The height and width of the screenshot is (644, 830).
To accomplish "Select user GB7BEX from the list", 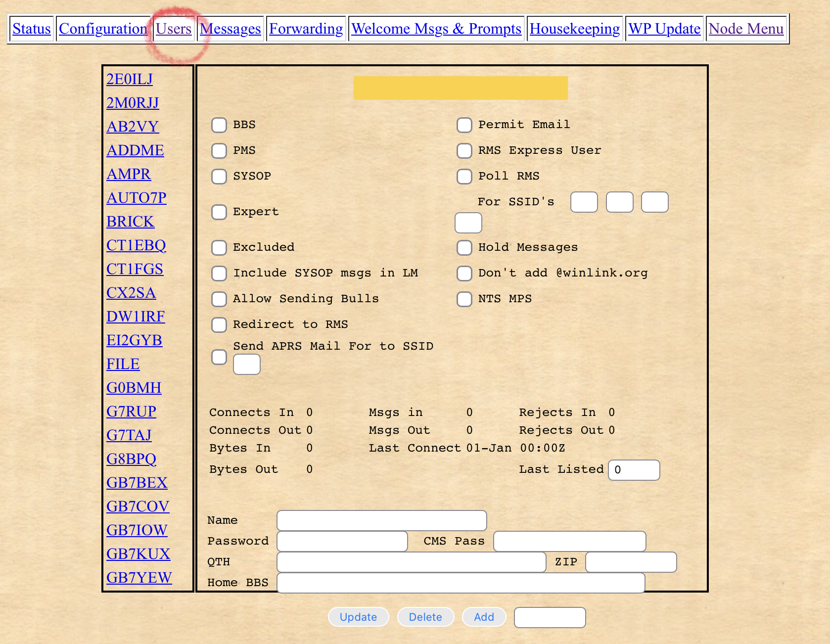I will click(x=137, y=483).
